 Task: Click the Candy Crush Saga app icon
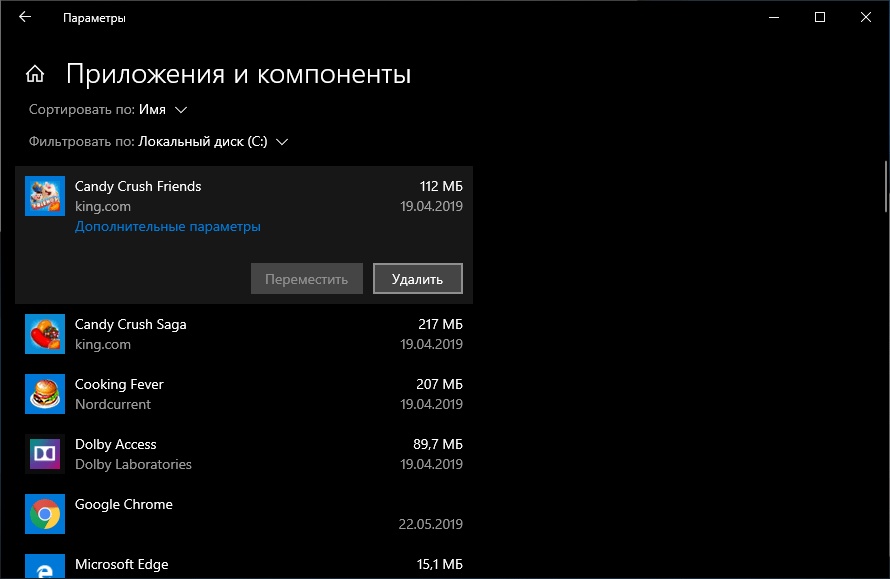pyautogui.click(x=44, y=334)
